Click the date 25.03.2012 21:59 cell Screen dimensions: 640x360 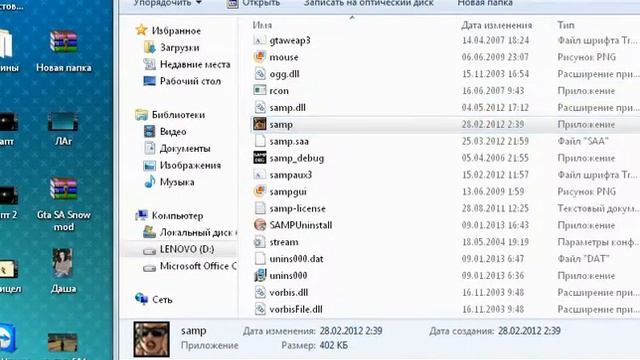[495, 141]
